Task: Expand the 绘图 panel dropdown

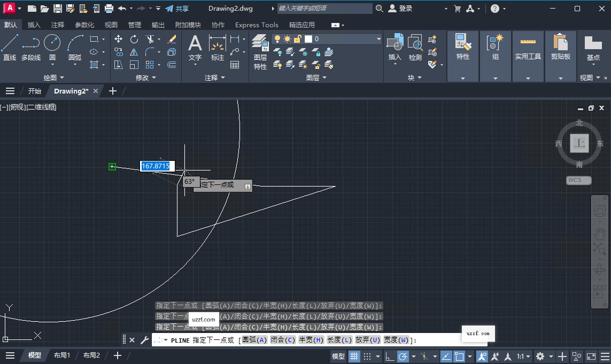Action: click(x=53, y=78)
